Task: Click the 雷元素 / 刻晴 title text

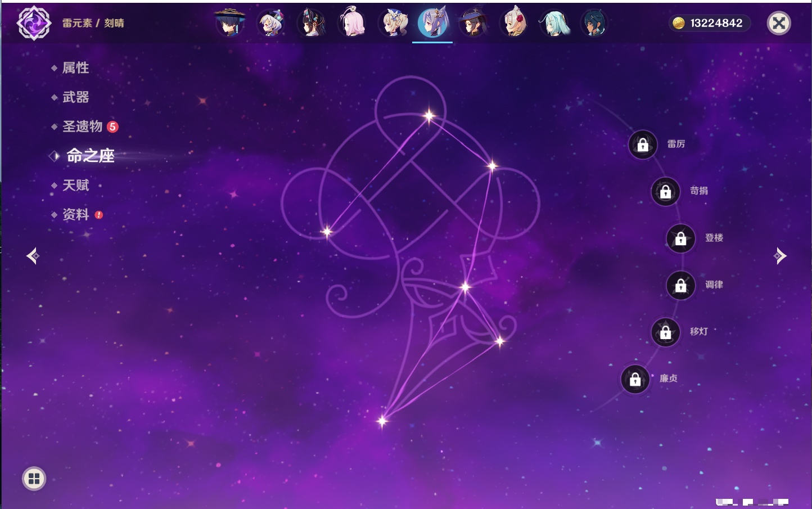Action: (x=93, y=23)
